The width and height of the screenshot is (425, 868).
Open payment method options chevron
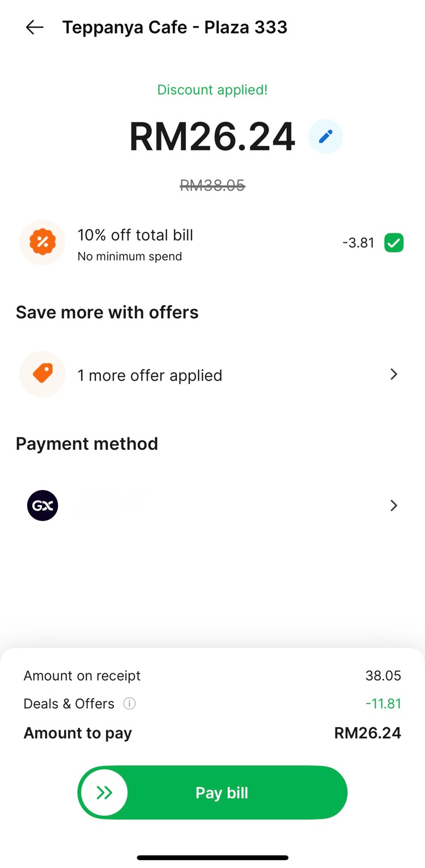394,505
